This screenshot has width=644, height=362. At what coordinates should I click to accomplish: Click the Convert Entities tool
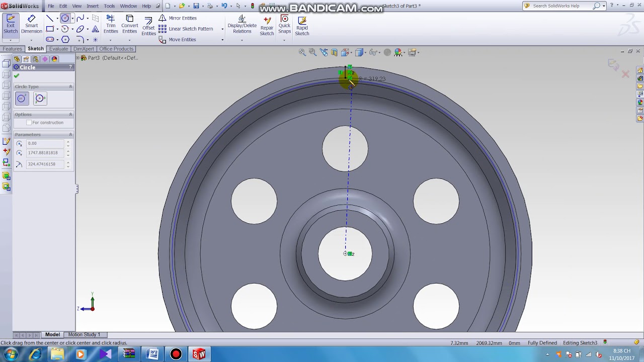129,25
